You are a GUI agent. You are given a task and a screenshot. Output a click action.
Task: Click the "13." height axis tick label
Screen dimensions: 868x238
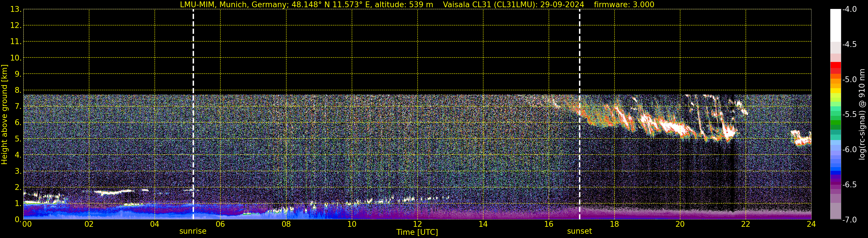tap(16, 10)
